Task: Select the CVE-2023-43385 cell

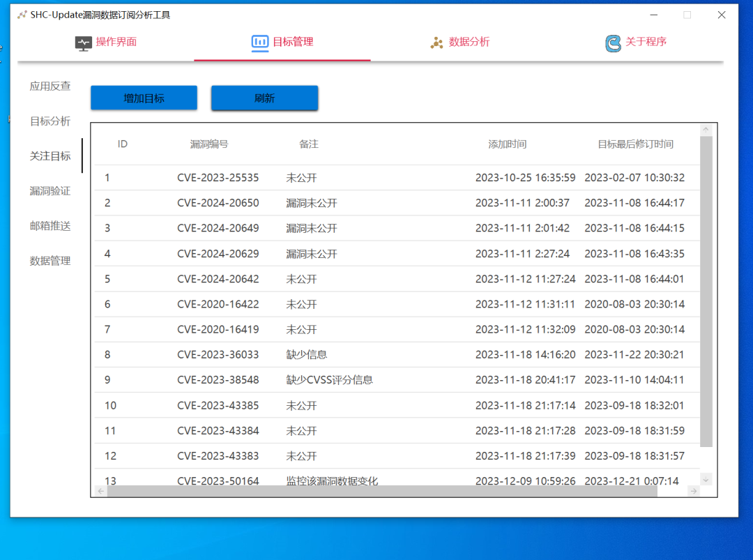Action: coord(218,405)
